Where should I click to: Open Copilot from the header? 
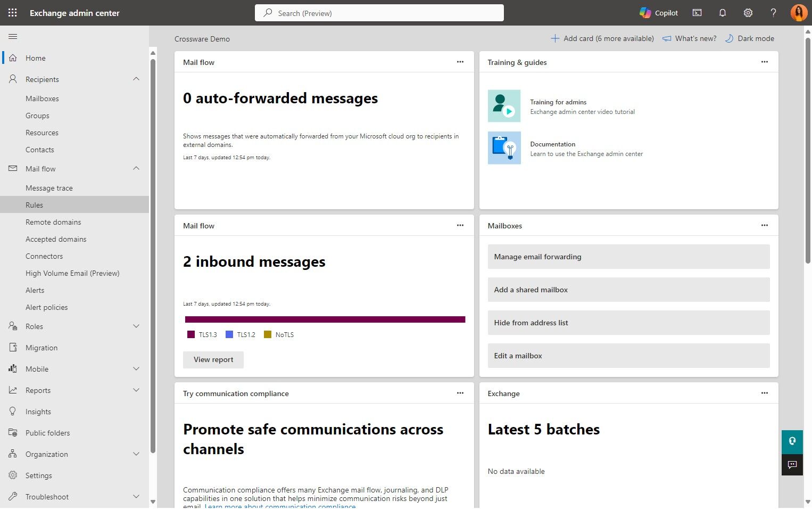(x=659, y=13)
